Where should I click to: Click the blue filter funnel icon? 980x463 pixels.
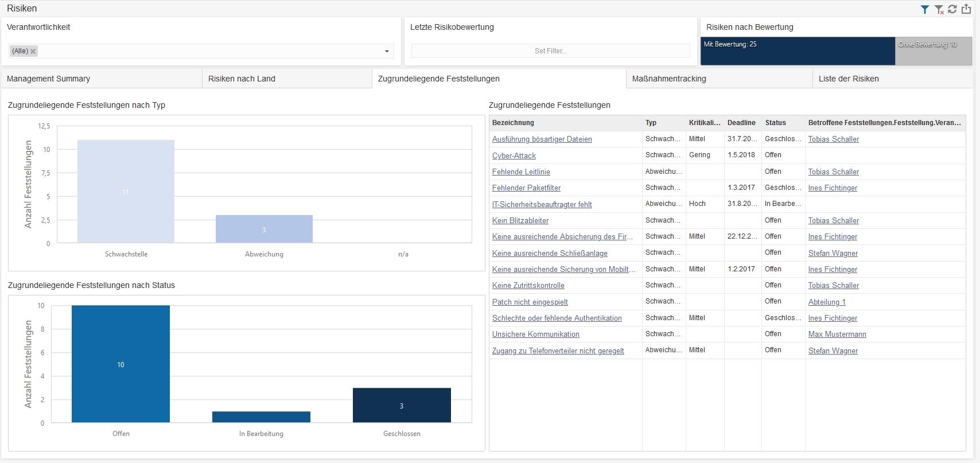[924, 9]
